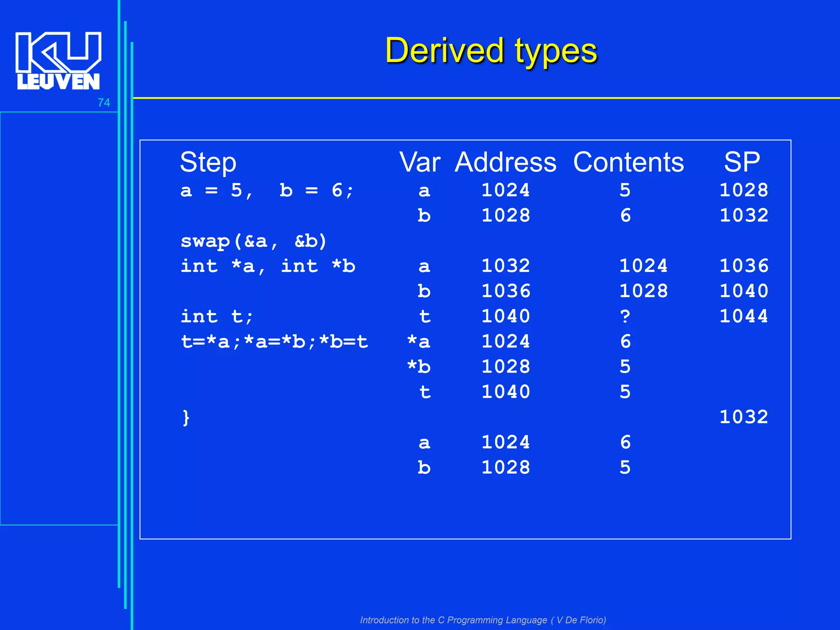Click the address 1036 for pointer b
Screen dimensions: 840x630
[505, 291]
